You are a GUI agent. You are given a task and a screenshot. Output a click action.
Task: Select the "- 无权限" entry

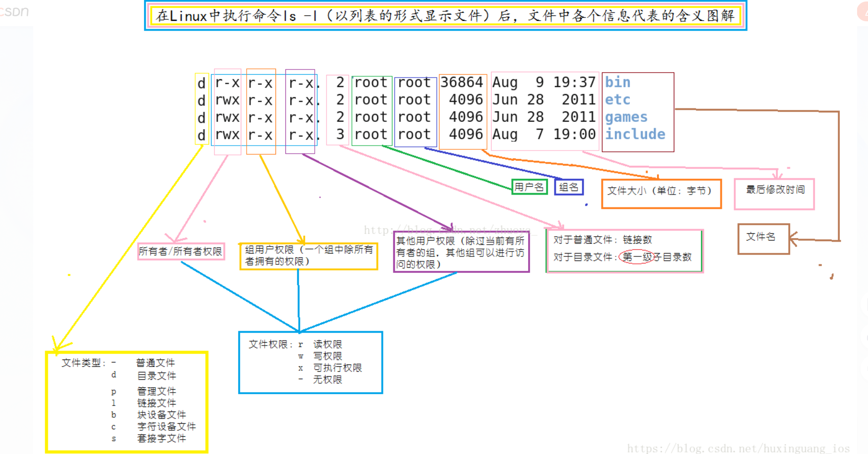pos(320,380)
